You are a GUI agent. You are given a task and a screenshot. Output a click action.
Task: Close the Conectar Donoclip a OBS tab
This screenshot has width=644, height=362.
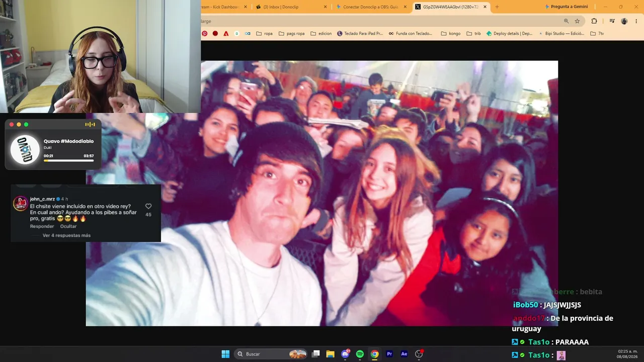(x=405, y=7)
